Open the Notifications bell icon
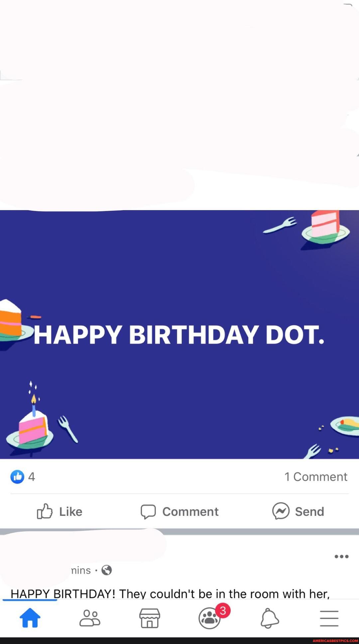The width and height of the screenshot is (359, 644). click(269, 617)
